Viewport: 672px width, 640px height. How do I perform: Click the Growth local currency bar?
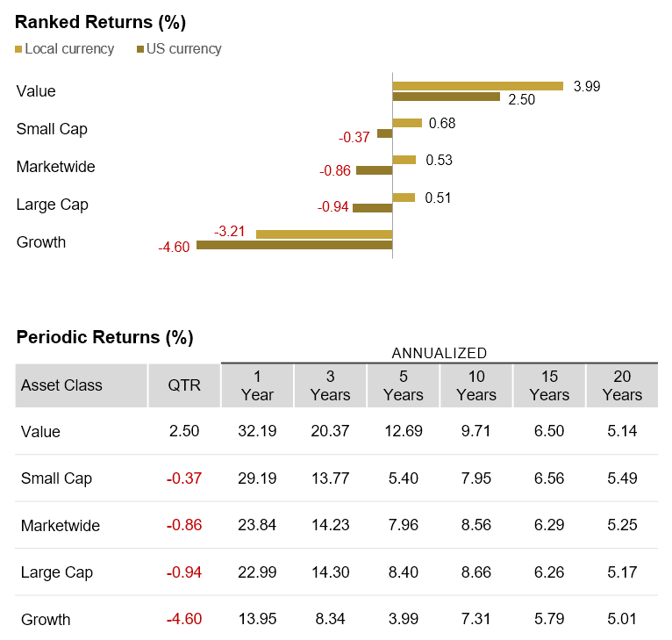[x=324, y=234]
